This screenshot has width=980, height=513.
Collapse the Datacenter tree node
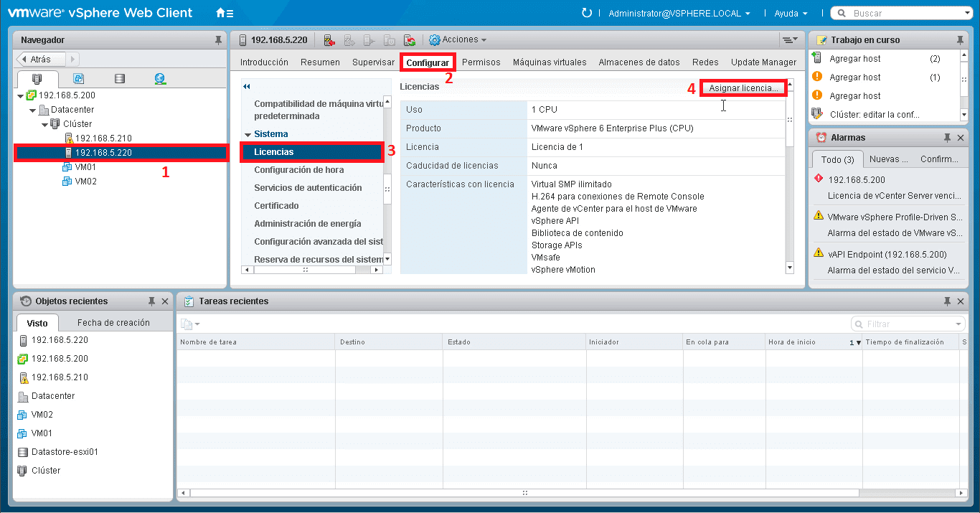point(31,109)
